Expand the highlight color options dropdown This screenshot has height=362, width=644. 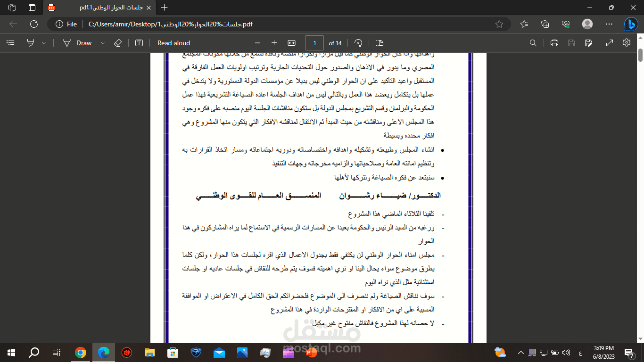click(x=44, y=43)
